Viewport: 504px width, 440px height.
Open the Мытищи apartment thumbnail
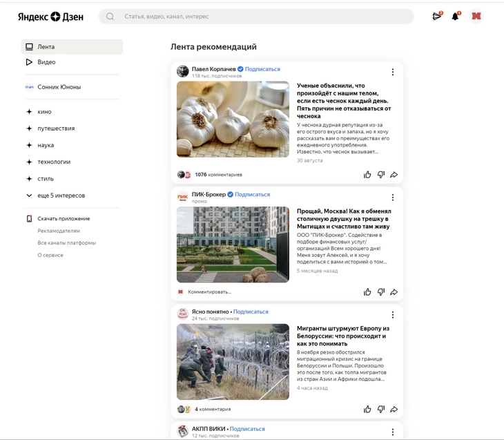coord(233,245)
